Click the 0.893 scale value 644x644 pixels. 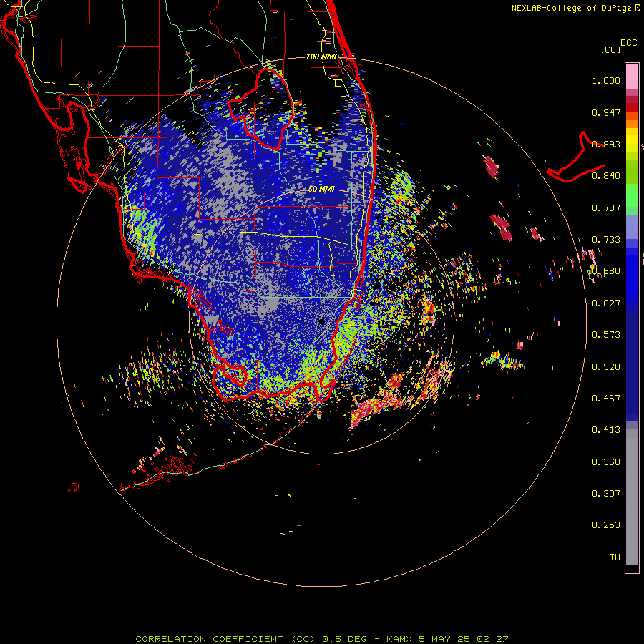click(x=606, y=144)
